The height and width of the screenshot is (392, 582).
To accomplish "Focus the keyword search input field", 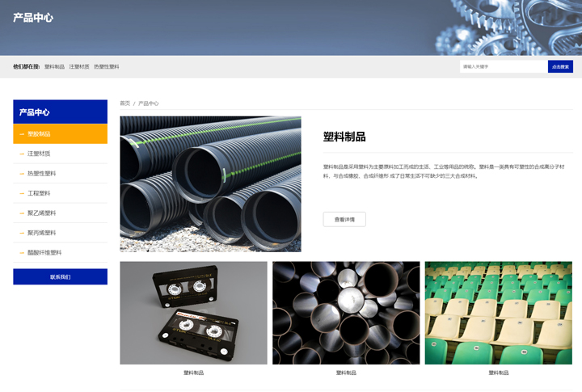I will (x=503, y=66).
